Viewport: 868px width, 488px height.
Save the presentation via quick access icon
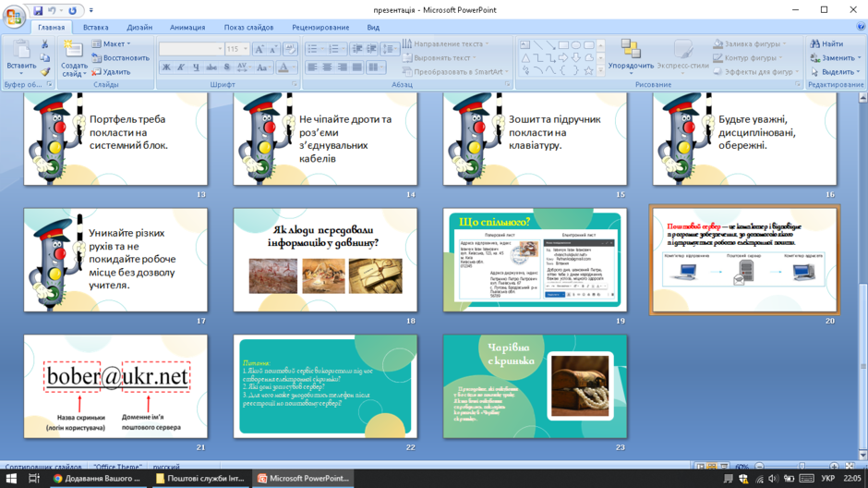[x=38, y=10]
